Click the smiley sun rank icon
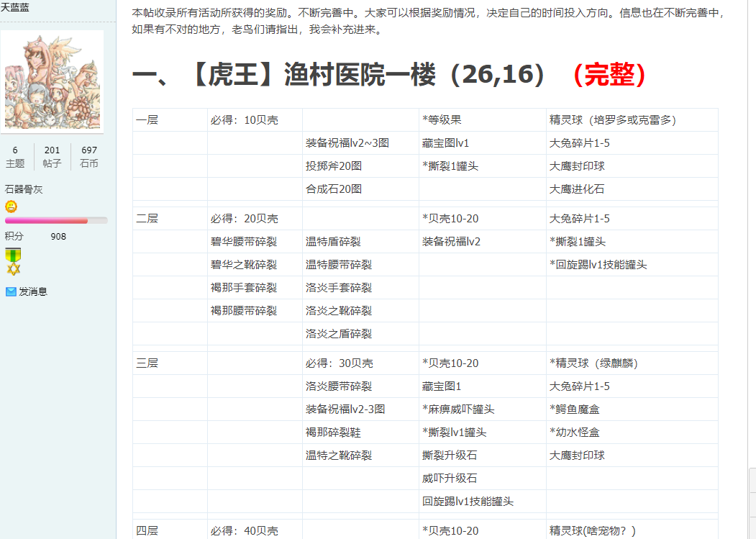This screenshot has width=756, height=539. pos(11,207)
